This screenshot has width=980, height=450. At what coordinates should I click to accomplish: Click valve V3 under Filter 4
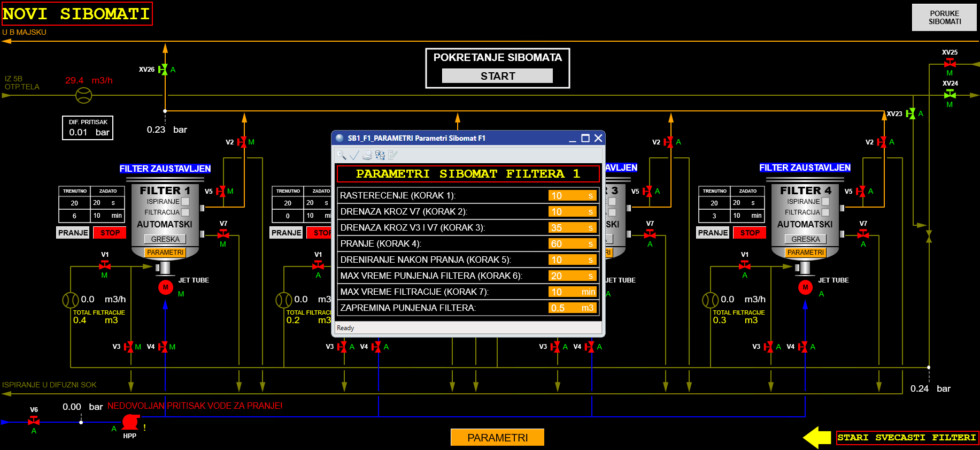[x=769, y=347]
